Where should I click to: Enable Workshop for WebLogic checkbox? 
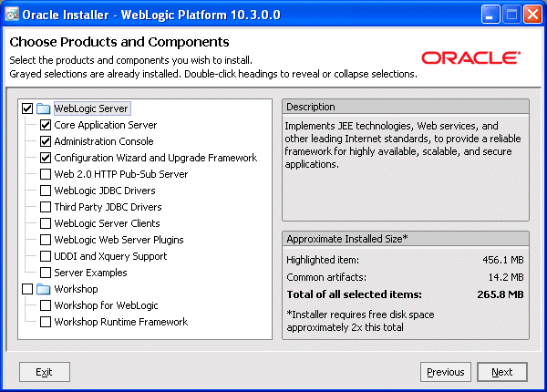pos(46,305)
